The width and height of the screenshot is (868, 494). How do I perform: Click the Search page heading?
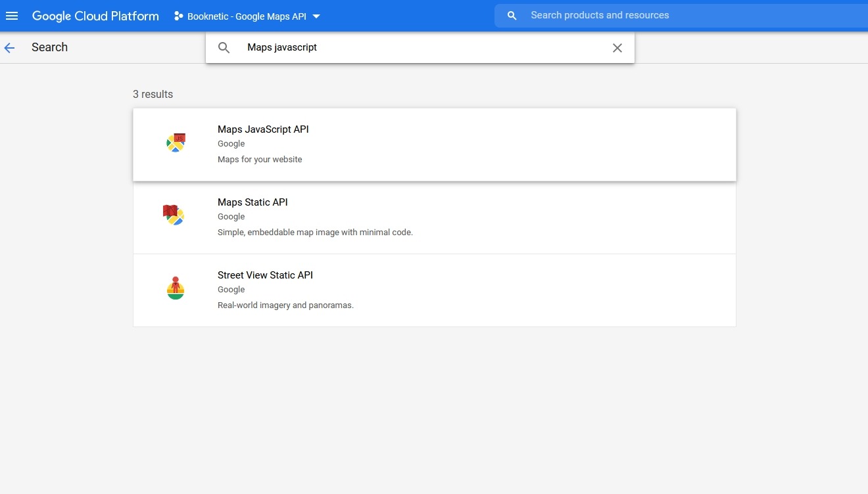pos(49,47)
